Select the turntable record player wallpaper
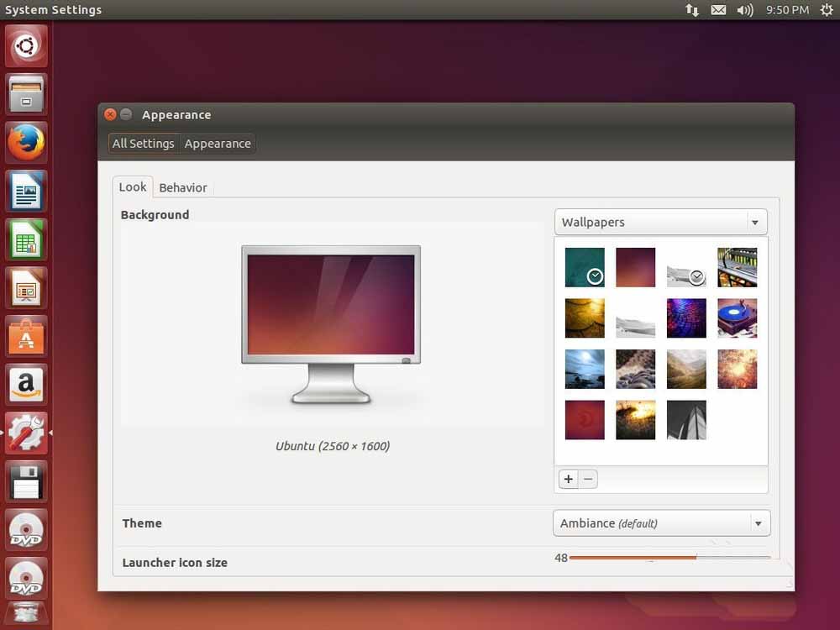The height and width of the screenshot is (630, 840). 738,318
